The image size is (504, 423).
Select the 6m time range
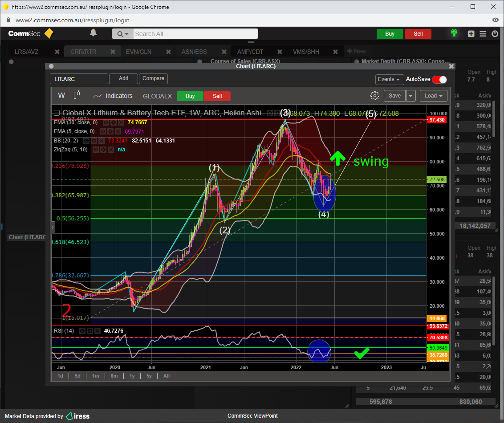114,376
